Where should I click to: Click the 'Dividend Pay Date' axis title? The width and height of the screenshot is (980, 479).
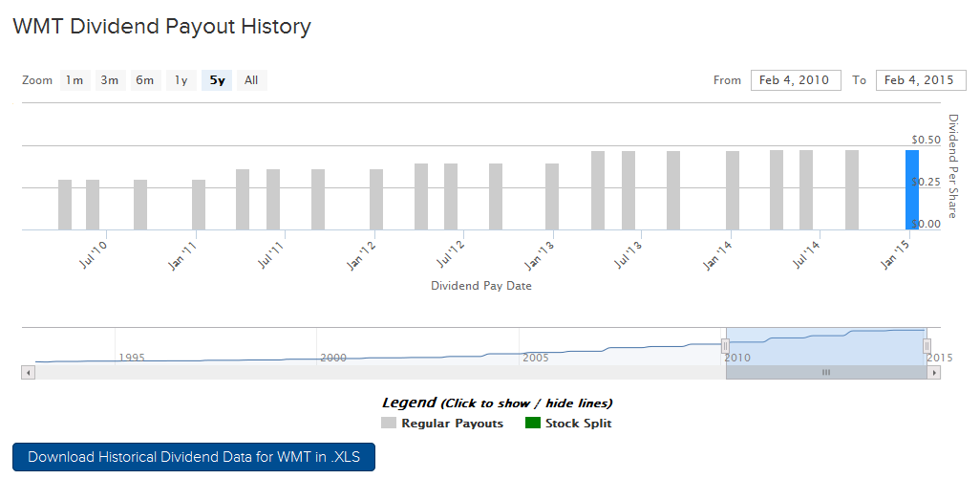tap(481, 286)
